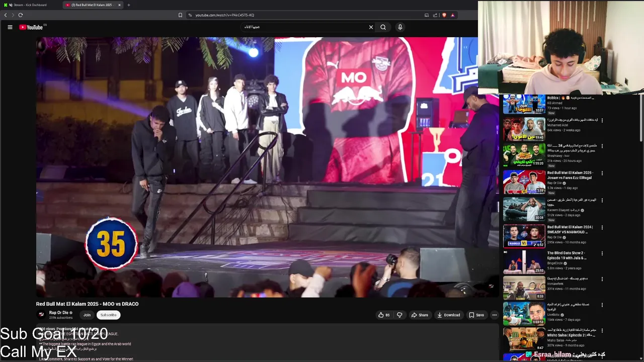The width and height of the screenshot is (644, 362).
Task: Click the suggested videos sidebar scrollbar
Action: coord(640,118)
